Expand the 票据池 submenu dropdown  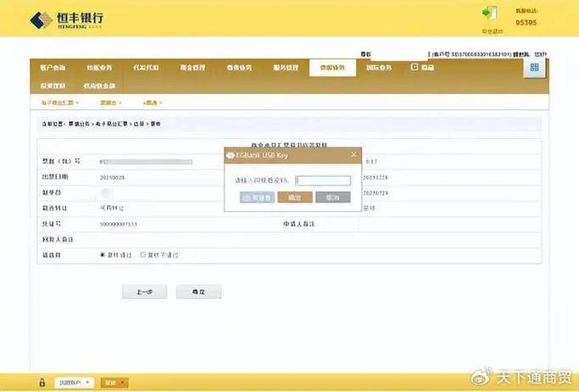111,102
